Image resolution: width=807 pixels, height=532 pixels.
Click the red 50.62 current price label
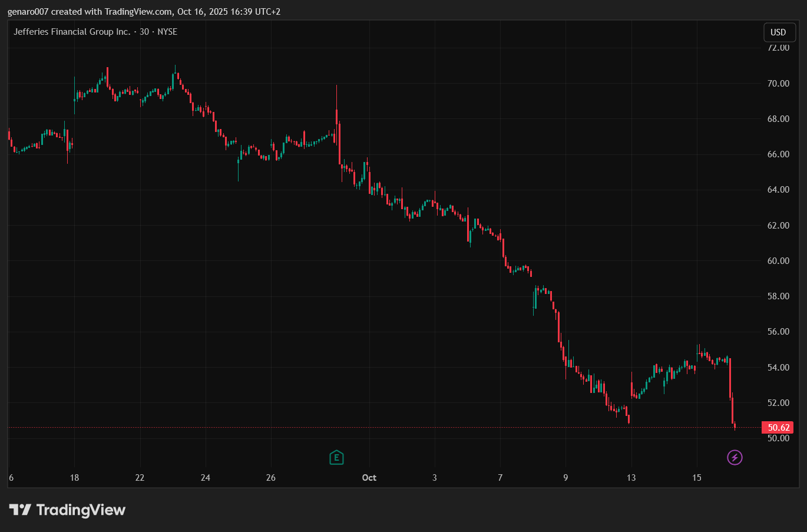pos(778,428)
